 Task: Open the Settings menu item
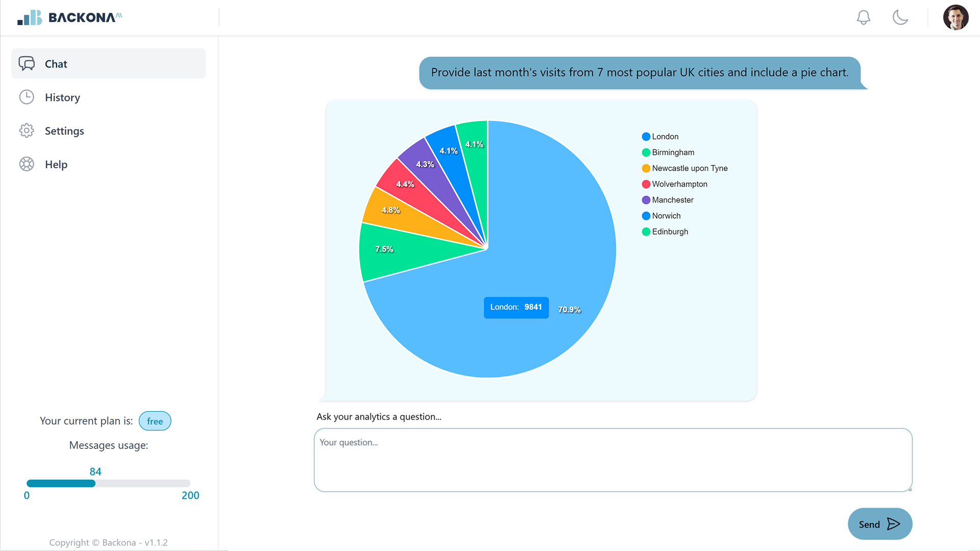click(64, 131)
